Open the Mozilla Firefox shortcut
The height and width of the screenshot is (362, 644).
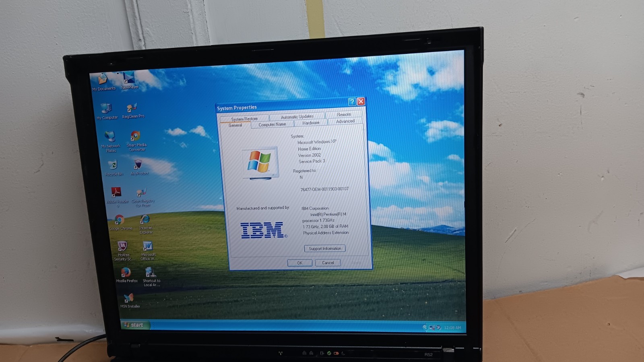126,275
